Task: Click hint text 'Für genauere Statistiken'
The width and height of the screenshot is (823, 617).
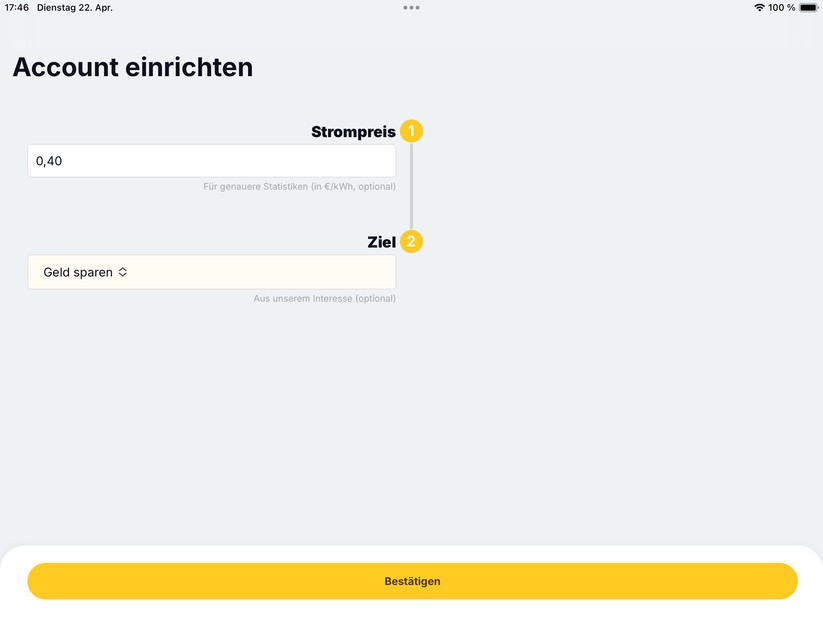Action: 299,187
